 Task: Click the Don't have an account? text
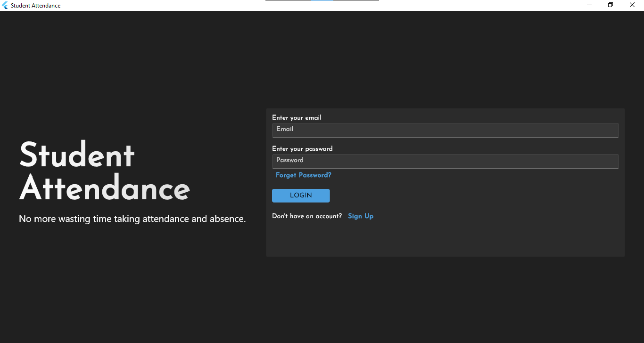[x=306, y=216]
